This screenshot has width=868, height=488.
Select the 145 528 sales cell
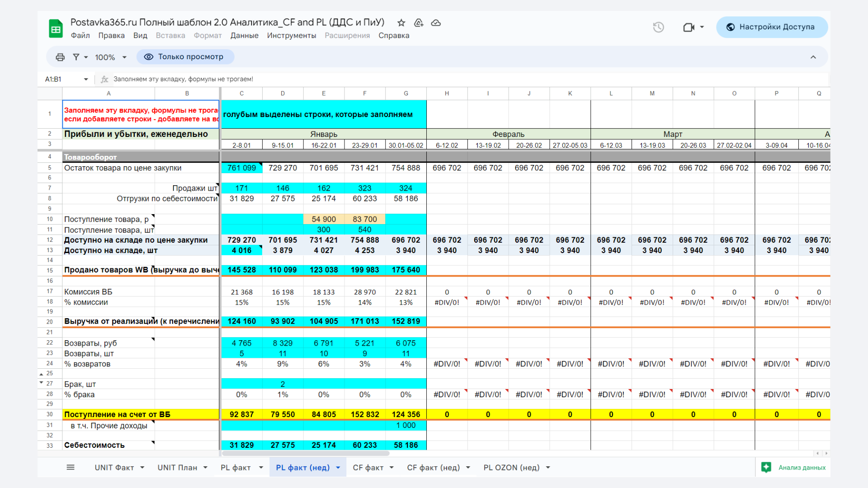pyautogui.click(x=242, y=270)
